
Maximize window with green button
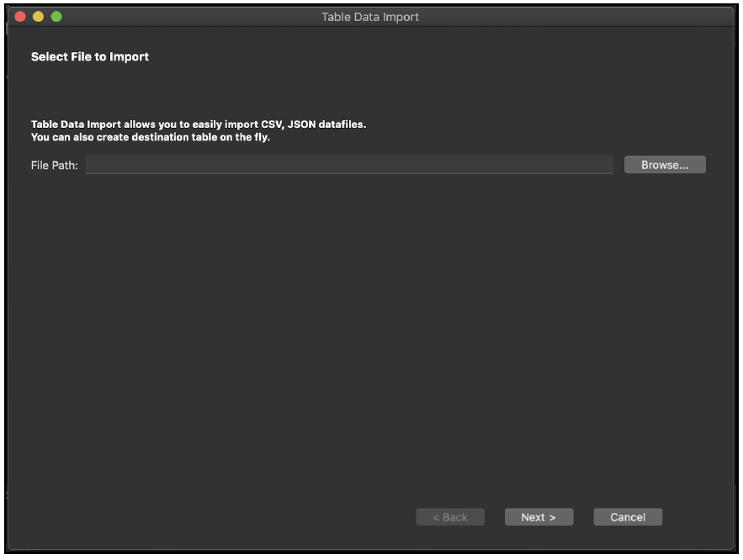56,17
